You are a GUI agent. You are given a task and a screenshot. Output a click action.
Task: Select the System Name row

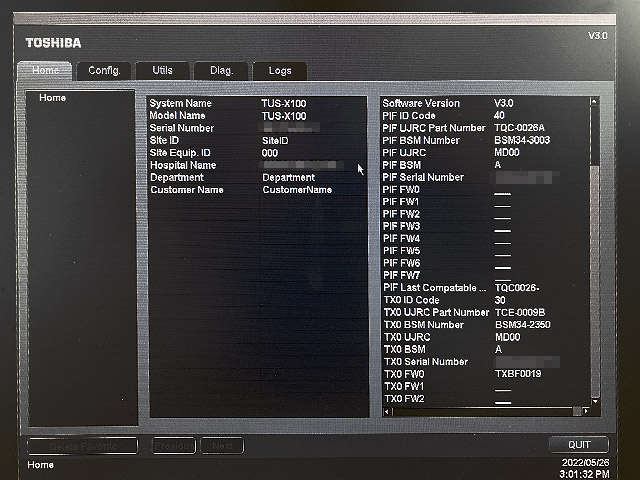[258, 103]
